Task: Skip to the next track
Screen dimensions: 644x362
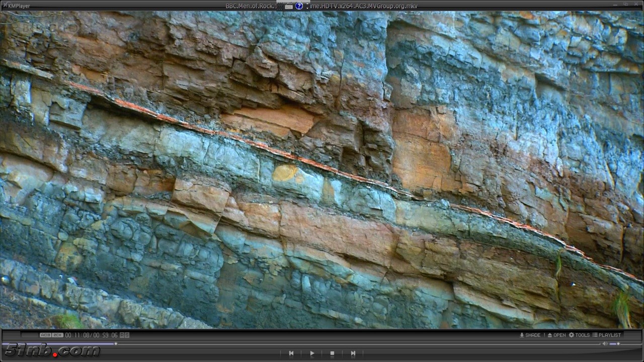Action: coord(353,353)
